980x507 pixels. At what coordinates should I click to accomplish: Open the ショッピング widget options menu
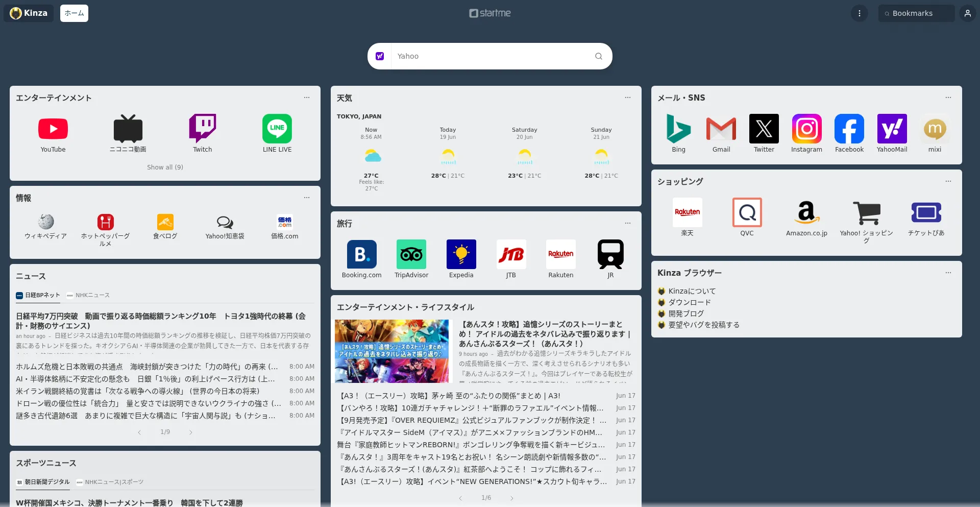948,181
